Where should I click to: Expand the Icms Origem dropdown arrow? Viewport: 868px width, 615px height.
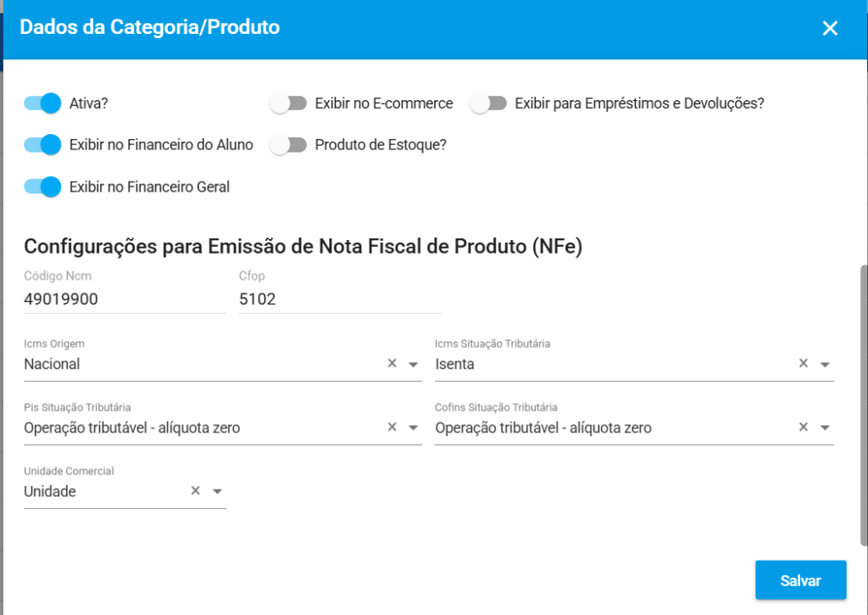tap(414, 365)
